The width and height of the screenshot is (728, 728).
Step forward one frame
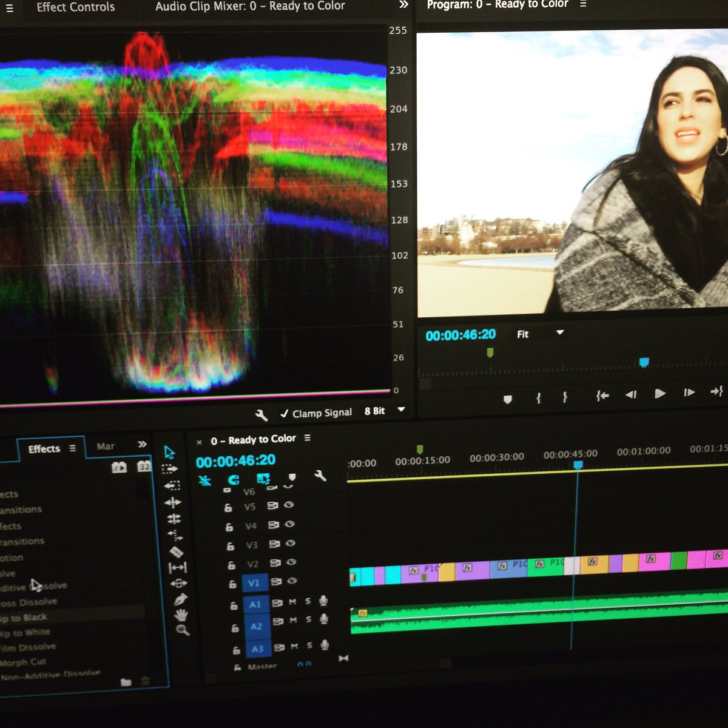[689, 393]
